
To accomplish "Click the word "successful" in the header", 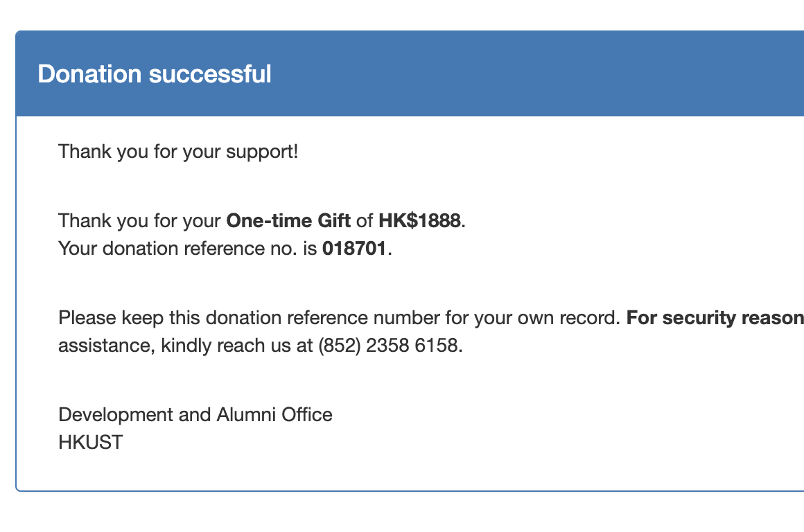I will point(210,74).
